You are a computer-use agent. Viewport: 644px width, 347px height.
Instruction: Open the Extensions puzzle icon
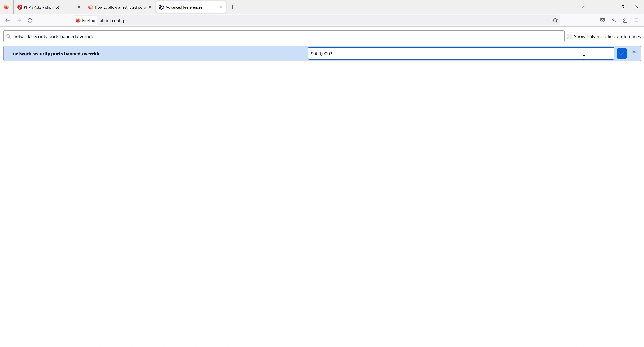click(x=625, y=20)
